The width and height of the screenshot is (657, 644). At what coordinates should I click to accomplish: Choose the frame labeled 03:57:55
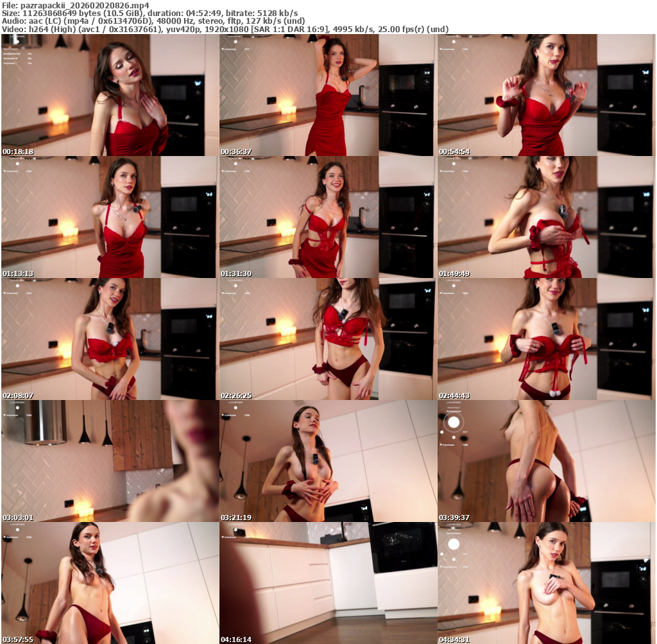[x=110, y=583]
